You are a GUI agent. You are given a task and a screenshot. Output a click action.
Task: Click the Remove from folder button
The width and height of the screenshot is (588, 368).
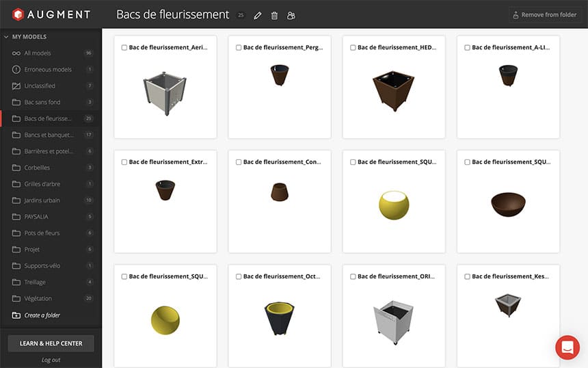tap(545, 15)
